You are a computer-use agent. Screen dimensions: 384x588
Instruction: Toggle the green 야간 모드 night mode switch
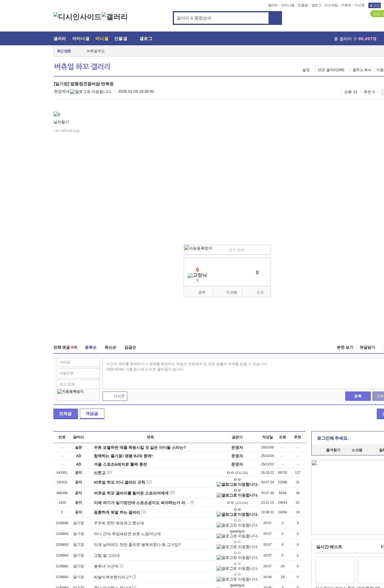click(x=377, y=14)
